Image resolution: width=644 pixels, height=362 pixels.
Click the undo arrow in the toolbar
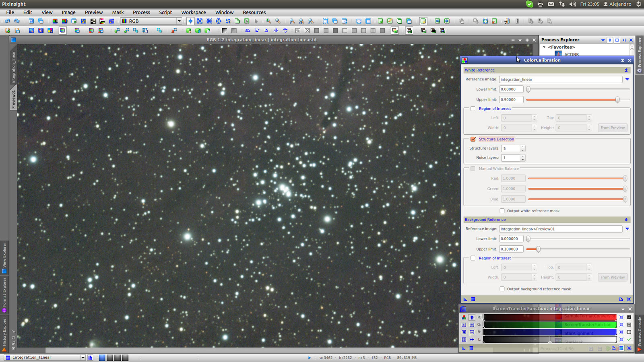pyautogui.click(x=8, y=21)
